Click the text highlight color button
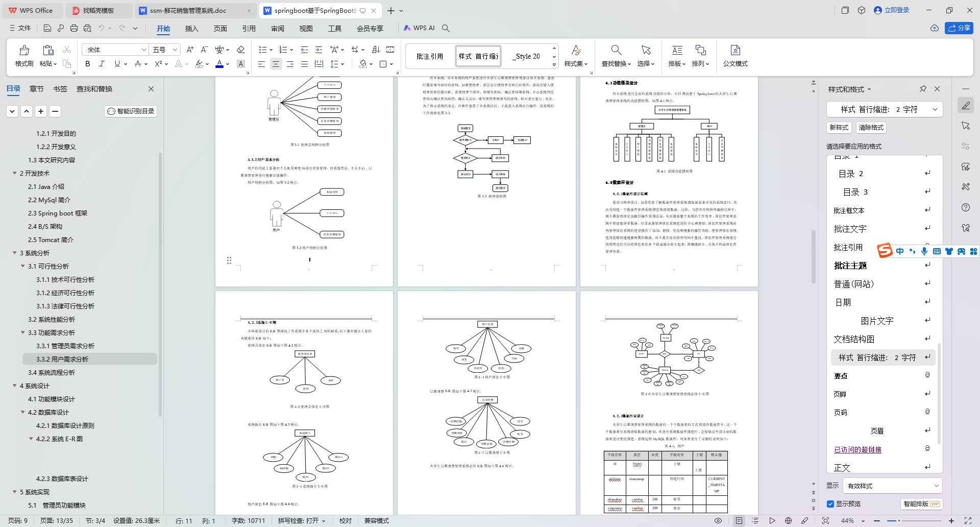Viewport: 980px width, 527px height. 199,64
